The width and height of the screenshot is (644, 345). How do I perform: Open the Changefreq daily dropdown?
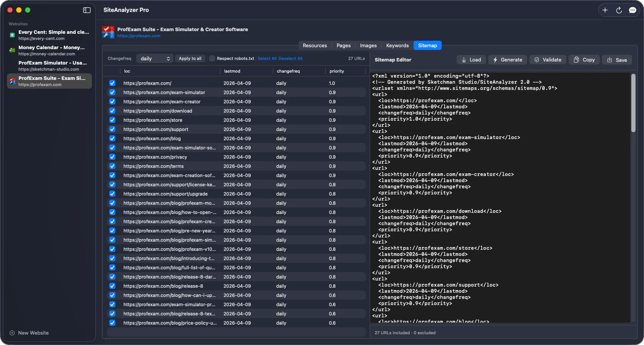click(x=154, y=58)
